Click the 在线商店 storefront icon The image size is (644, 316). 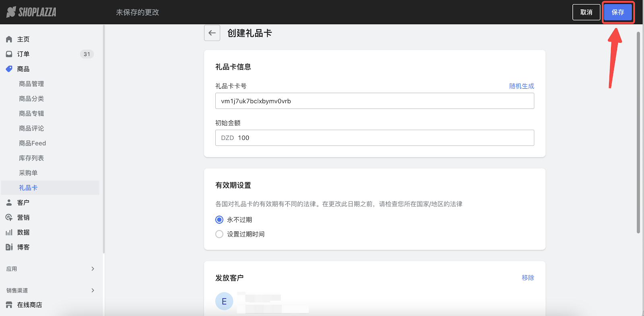[x=9, y=305]
